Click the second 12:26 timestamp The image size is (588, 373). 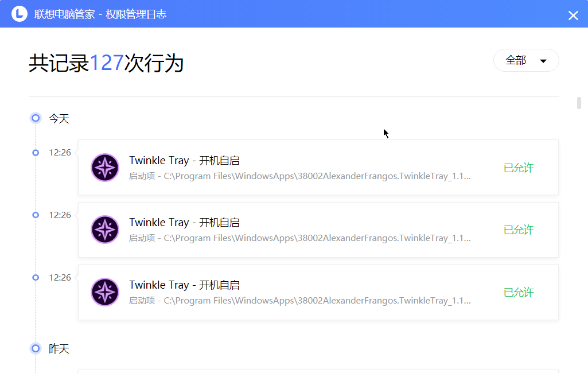click(x=60, y=215)
